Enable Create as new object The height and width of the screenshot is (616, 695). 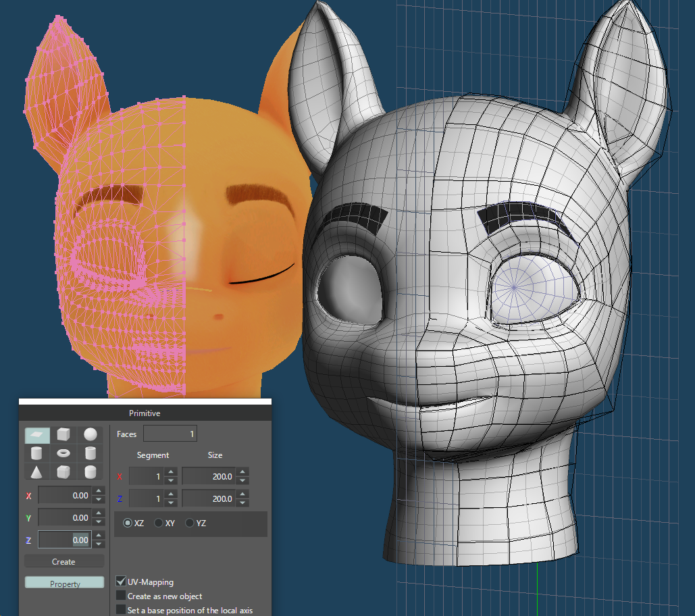pos(121,596)
